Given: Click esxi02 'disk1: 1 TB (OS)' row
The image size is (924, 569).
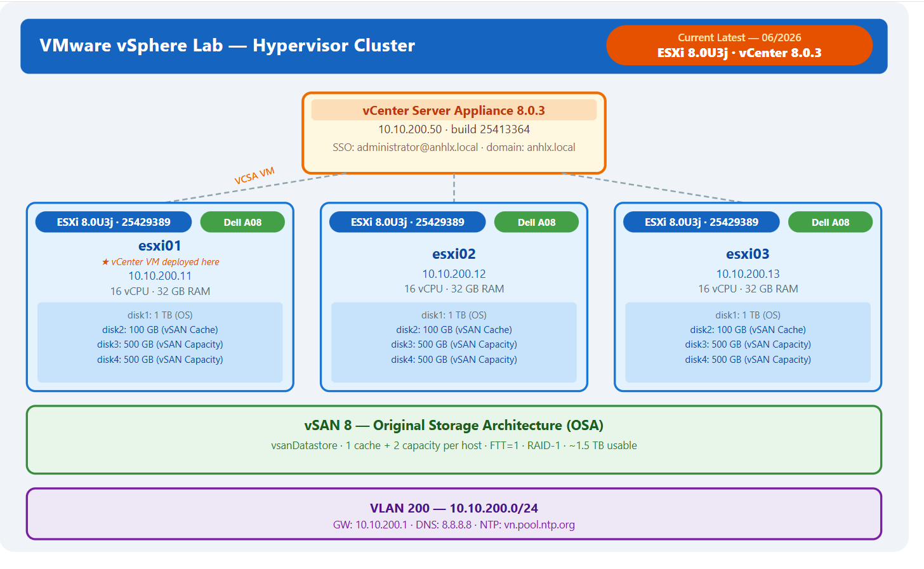Looking at the screenshot, I should tap(454, 315).
